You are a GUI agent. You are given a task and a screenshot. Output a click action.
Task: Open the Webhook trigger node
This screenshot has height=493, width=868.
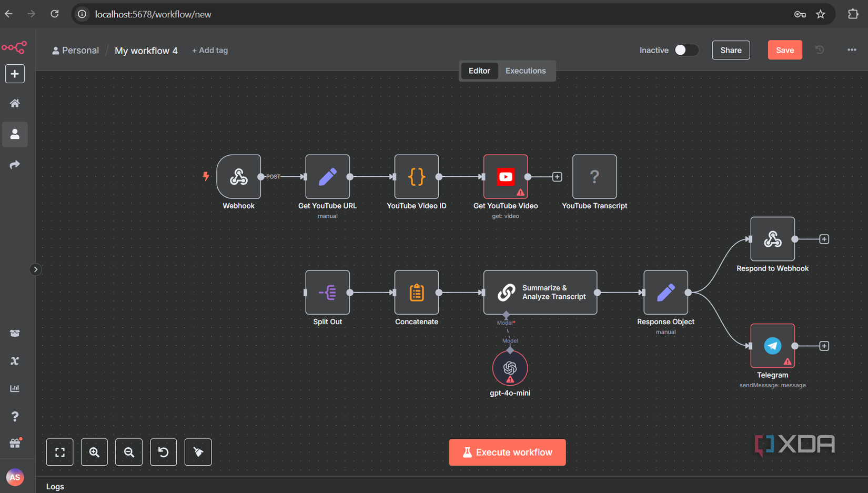tap(239, 177)
